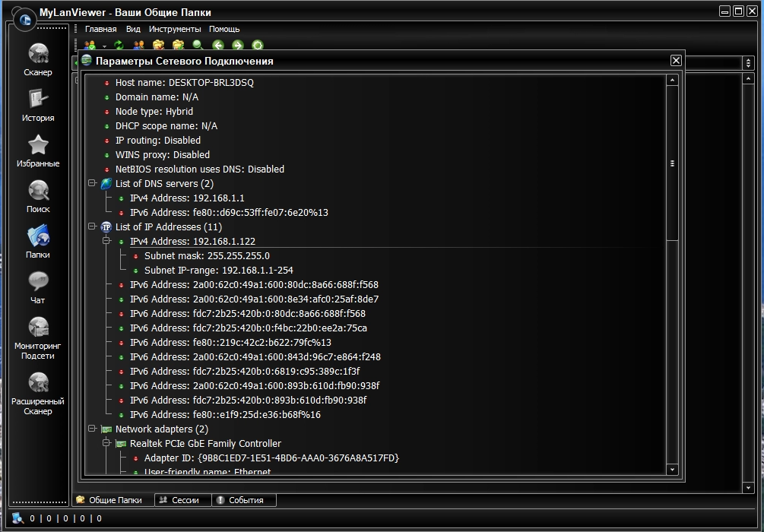Click the MyLanViewer application logo button
This screenshot has height=532, width=764.
coord(25,20)
